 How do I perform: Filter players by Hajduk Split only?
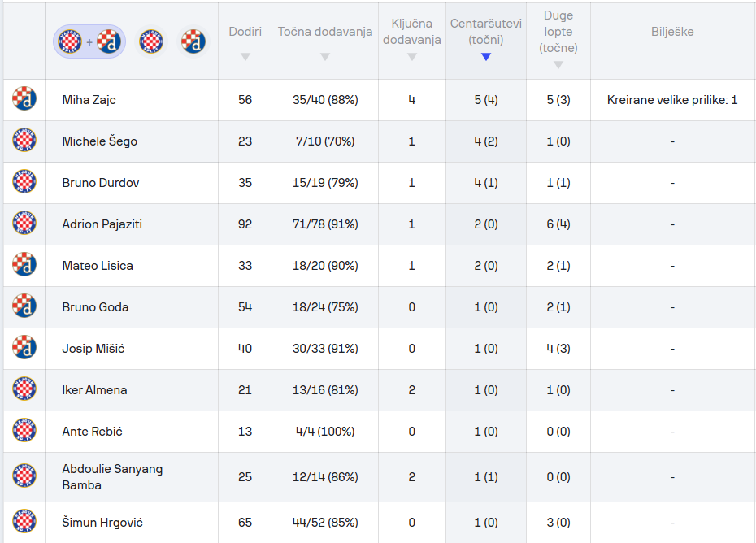(151, 41)
